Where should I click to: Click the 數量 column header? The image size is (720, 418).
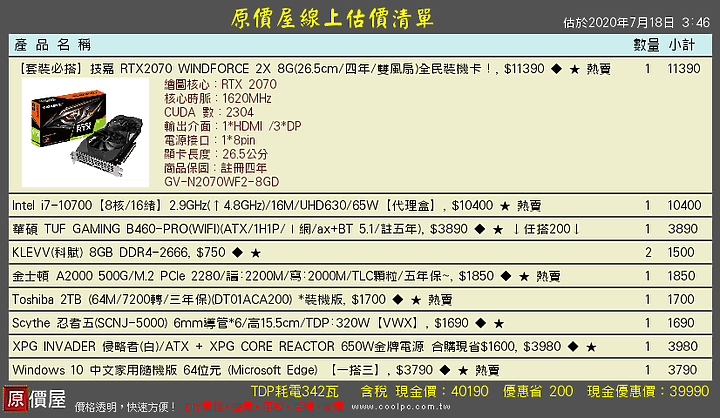(646, 45)
